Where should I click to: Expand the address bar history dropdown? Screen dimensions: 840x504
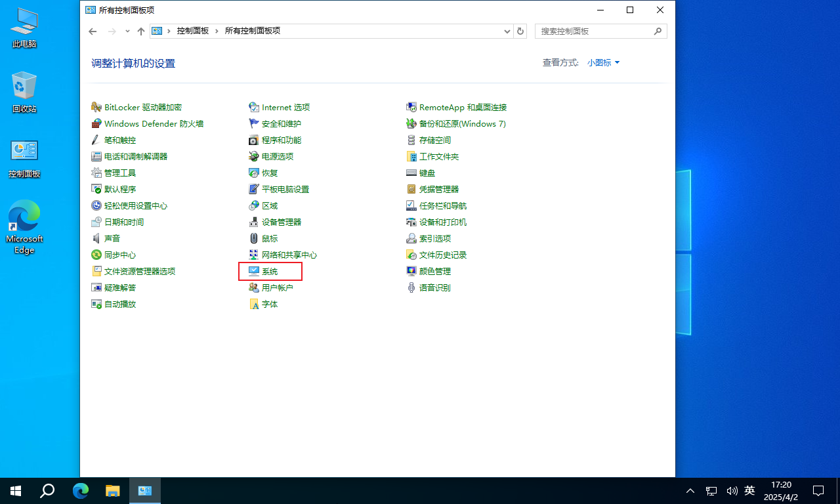pyautogui.click(x=507, y=31)
